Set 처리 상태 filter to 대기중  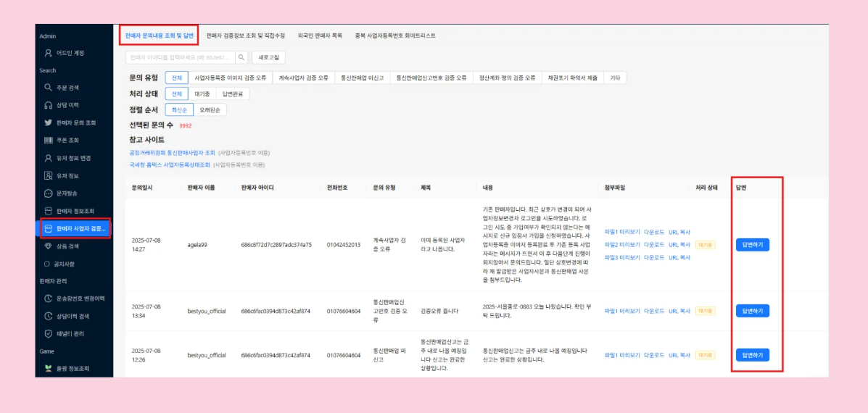coord(202,94)
